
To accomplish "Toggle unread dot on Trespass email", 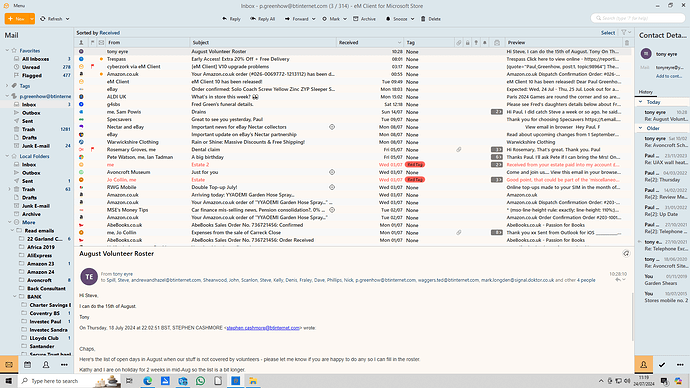I will (x=101, y=59).
